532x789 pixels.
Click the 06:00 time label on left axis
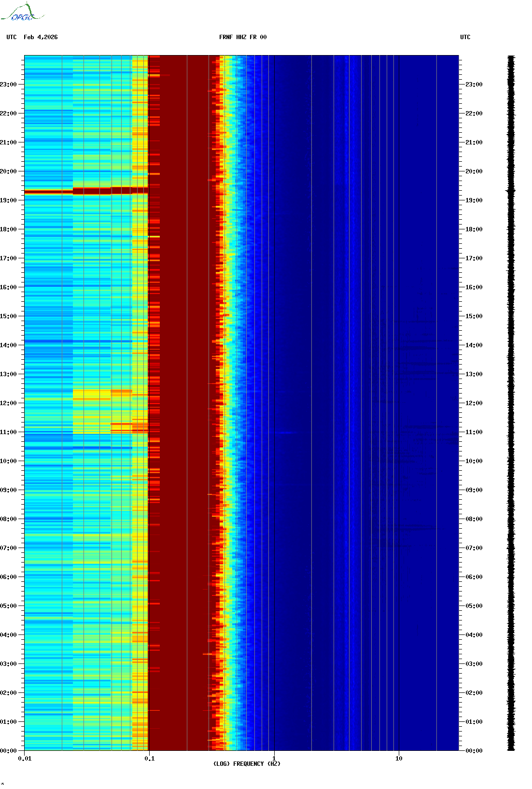[x=8, y=577]
